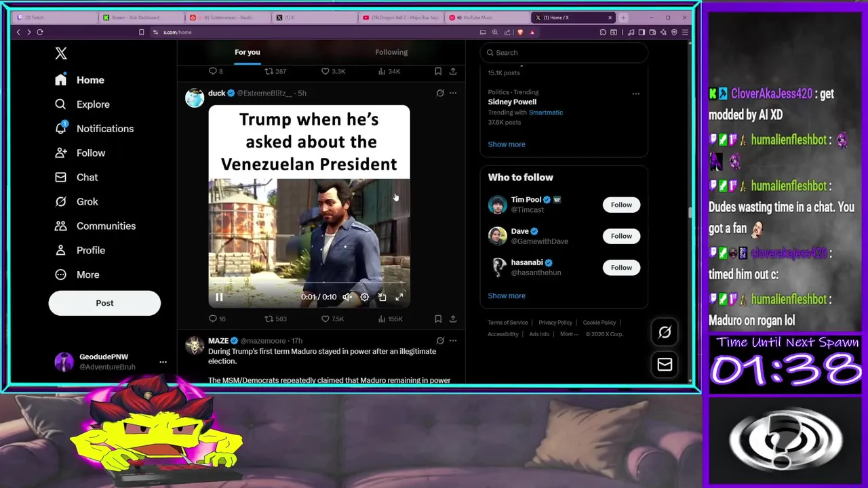
Task: Pause the Trump meme video
Action: (219, 297)
